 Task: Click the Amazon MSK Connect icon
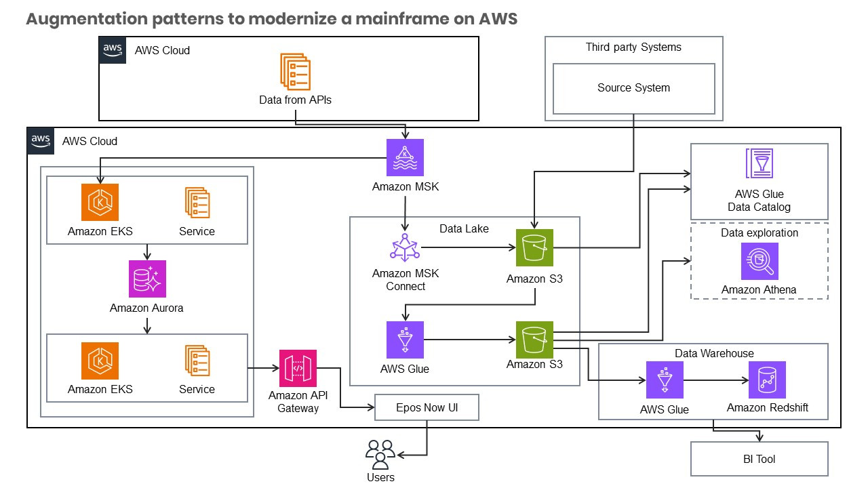tap(404, 248)
